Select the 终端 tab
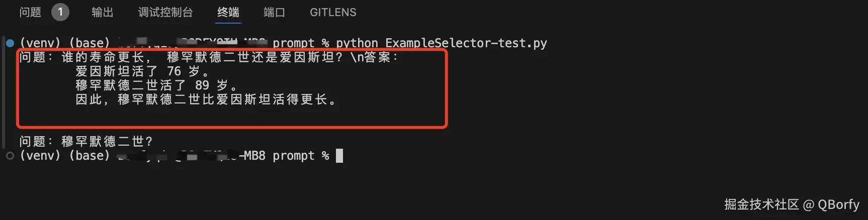Image resolution: width=868 pixels, height=220 pixels. 228,12
